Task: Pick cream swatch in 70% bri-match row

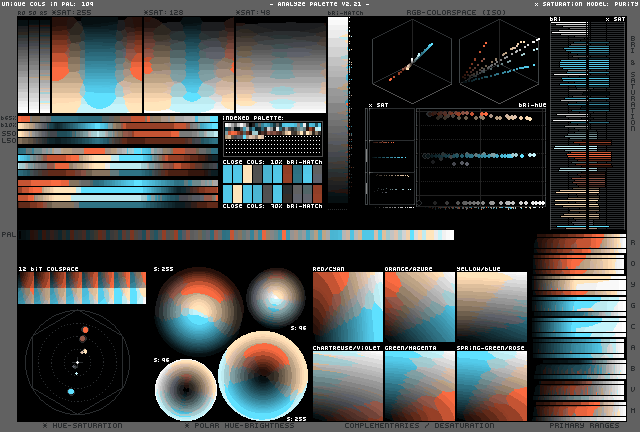Action: pos(238,194)
